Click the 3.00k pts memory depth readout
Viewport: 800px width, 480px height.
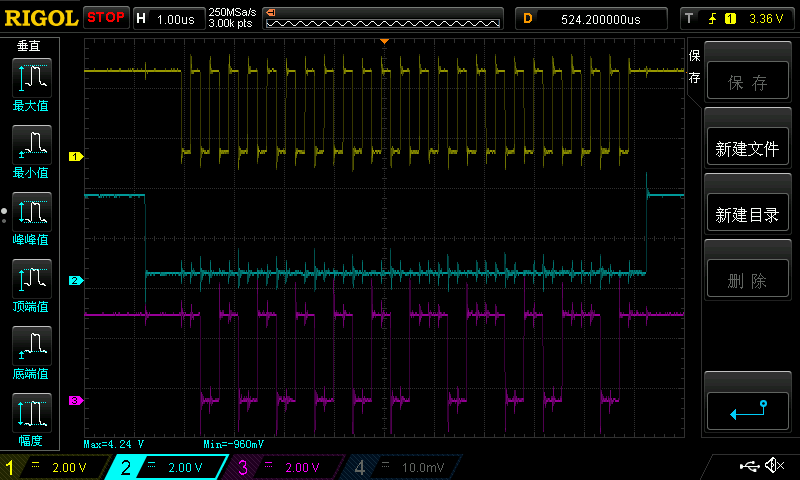tap(231, 23)
